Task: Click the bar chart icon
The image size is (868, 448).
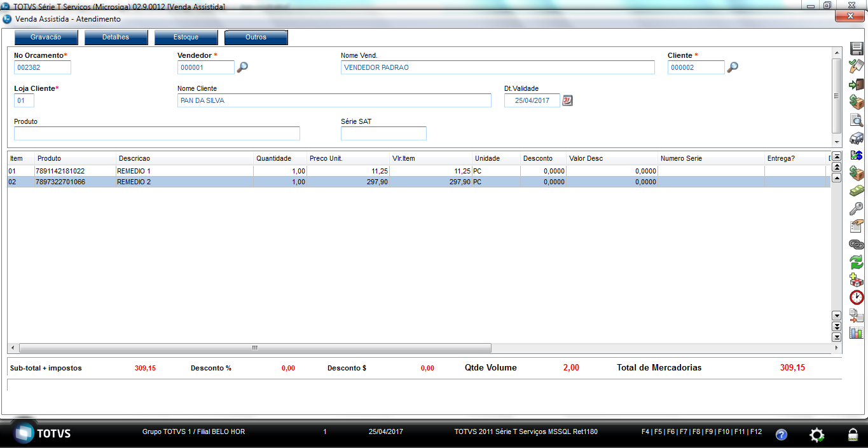Action: click(857, 332)
